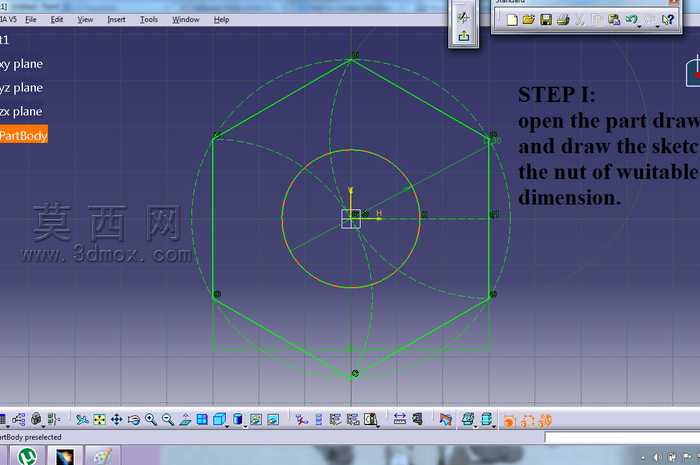Screen dimensions: 700x465
Task: Click the specification tree network icon
Action: click(x=19, y=419)
